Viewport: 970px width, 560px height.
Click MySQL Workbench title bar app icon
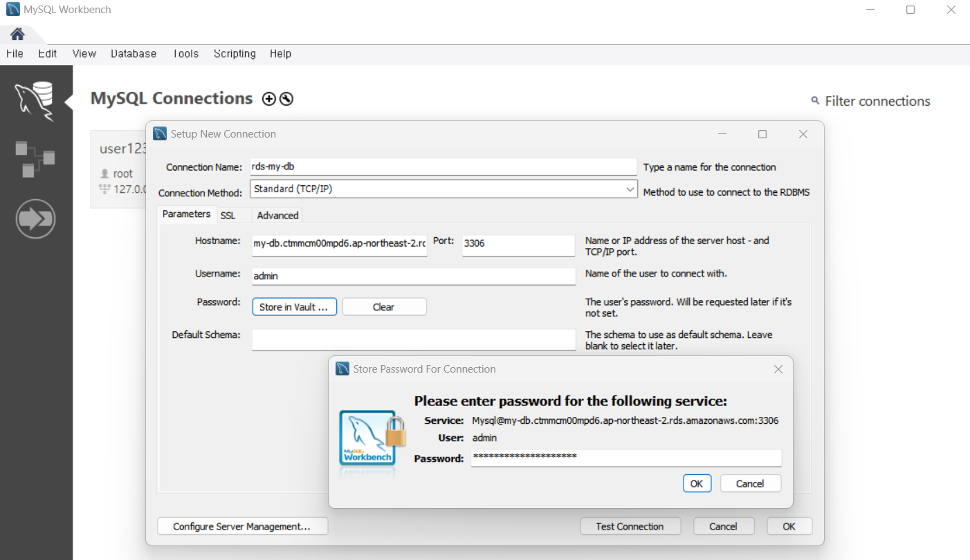(x=12, y=10)
